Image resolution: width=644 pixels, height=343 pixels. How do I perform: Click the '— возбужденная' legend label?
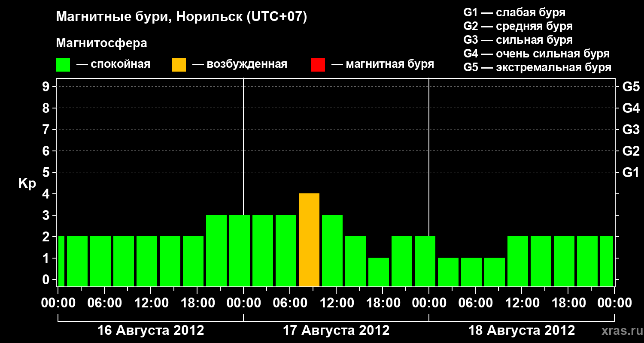coord(240,64)
